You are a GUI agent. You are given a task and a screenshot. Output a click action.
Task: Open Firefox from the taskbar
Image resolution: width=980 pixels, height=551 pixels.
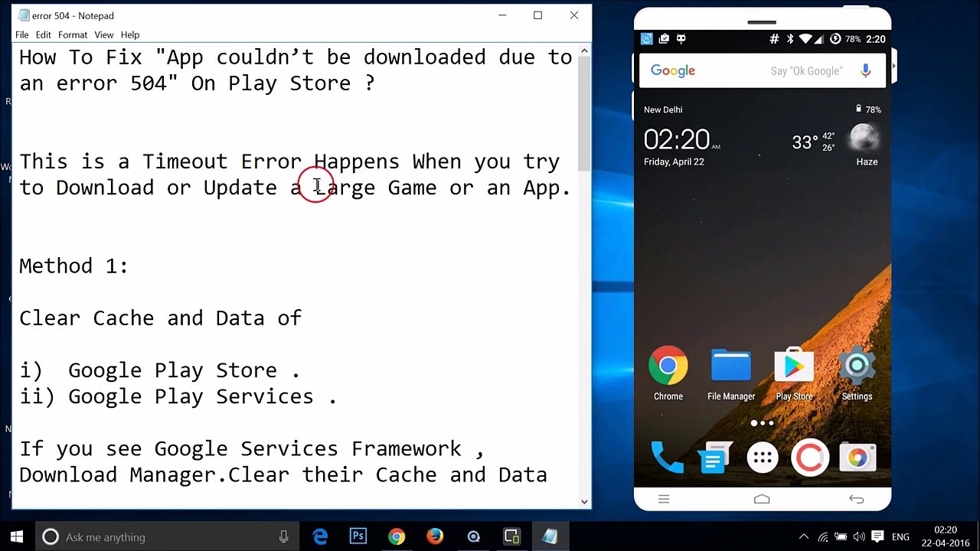[435, 536]
